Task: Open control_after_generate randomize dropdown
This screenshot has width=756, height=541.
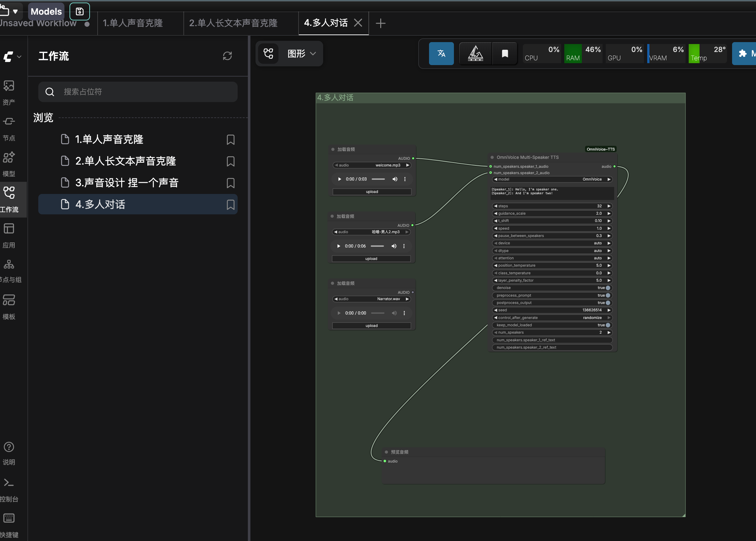Action: pyautogui.click(x=552, y=318)
